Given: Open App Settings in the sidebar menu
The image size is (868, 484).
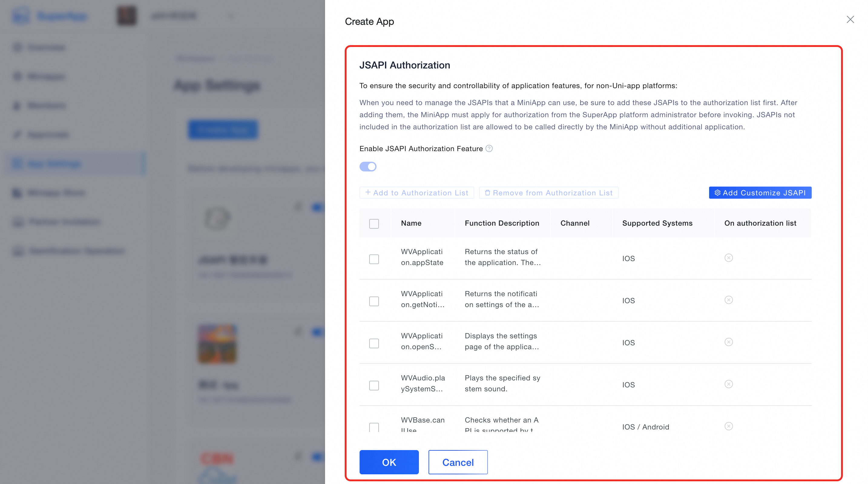Looking at the screenshot, I should coord(54,164).
